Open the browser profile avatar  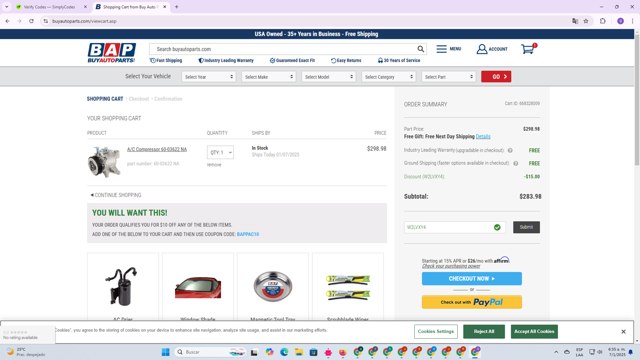(620, 21)
